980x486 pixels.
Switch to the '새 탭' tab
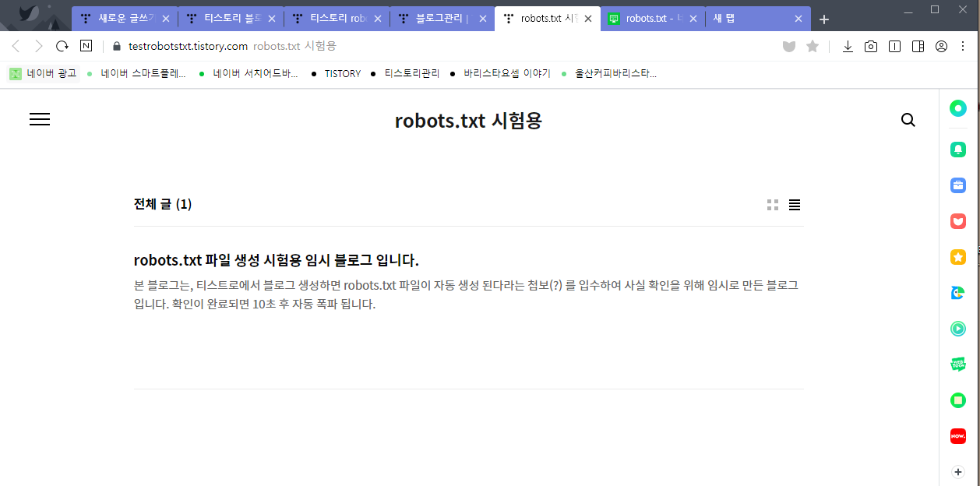[758, 19]
